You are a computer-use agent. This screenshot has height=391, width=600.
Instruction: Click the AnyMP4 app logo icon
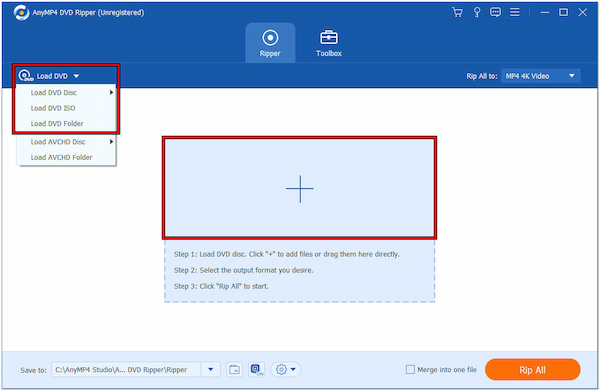[21, 13]
